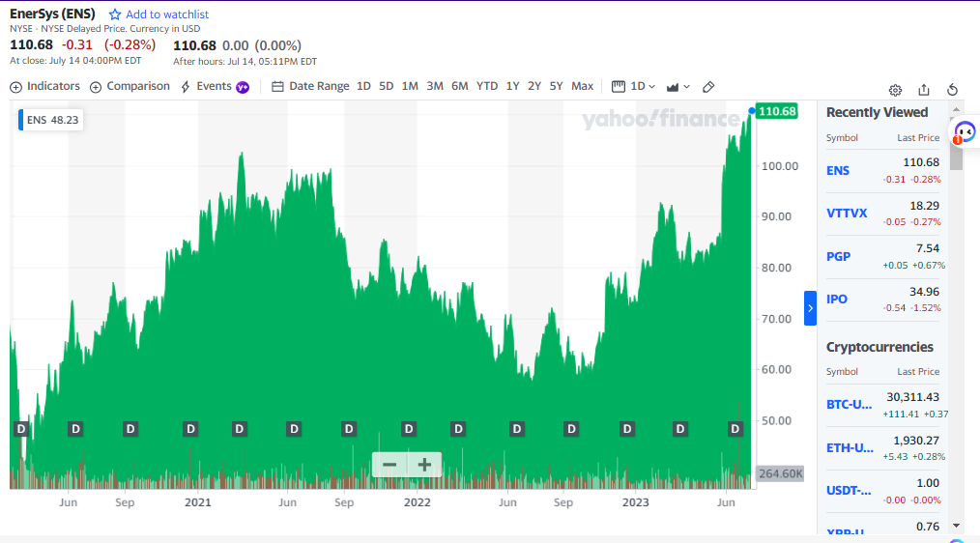This screenshot has width=980, height=543.
Task: Click the Yahoo Plus badge next to Events
Action: point(243,87)
